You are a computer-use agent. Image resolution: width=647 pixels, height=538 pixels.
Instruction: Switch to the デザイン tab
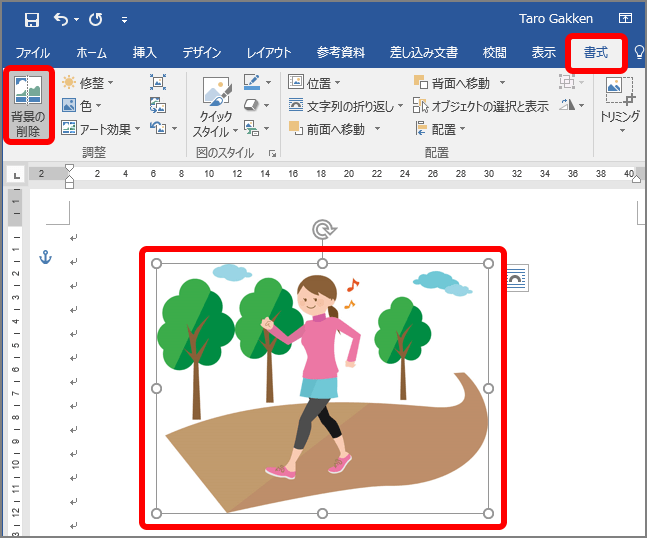tap(202, 53)
